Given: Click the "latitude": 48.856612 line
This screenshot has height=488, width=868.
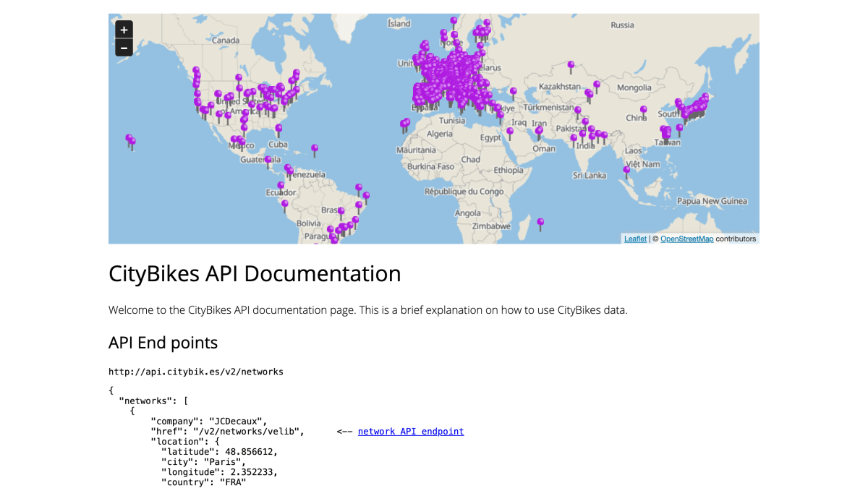Looking at the screenshot, I should click(219, 452).
